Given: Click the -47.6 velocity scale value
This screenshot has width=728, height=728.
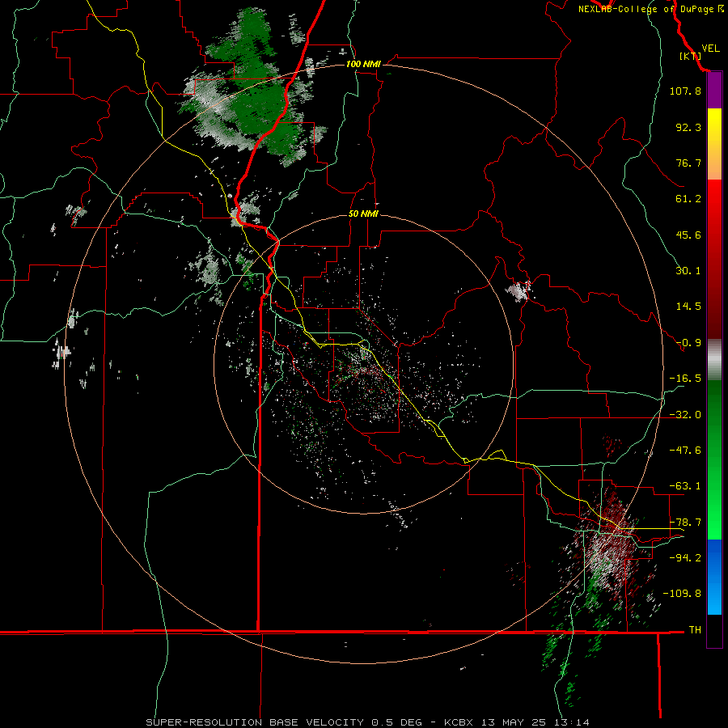Looking at the screenshot, I should tap(685, 451).
